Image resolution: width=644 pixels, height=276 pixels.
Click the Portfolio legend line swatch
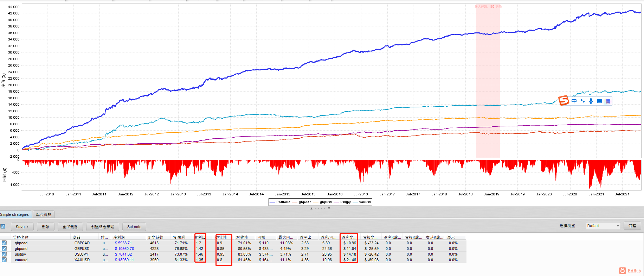pyautogui.click(x=272, y=202)
